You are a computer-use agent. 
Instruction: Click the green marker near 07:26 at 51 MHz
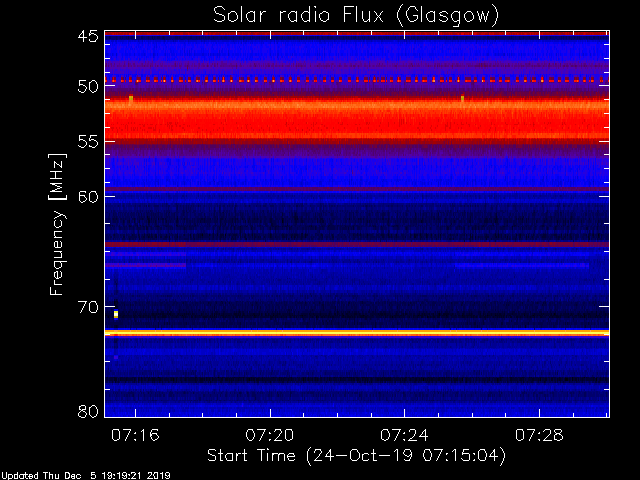(x=462, y=99)
